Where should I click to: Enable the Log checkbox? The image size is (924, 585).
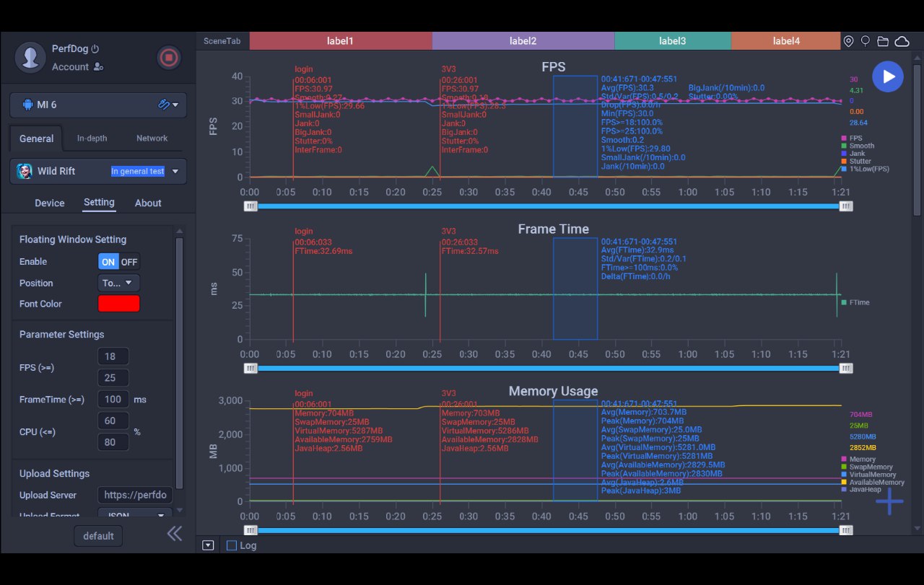tap(232, 545)
